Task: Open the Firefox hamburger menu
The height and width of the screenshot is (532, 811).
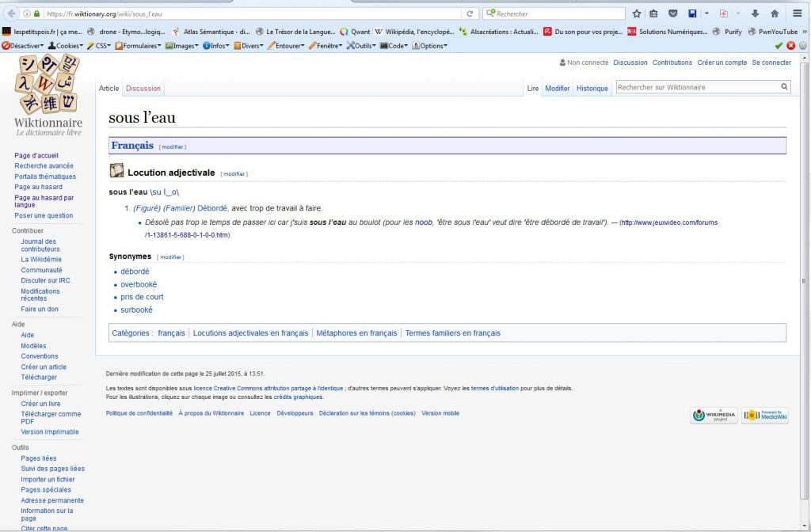Action: tap(798, 14)
